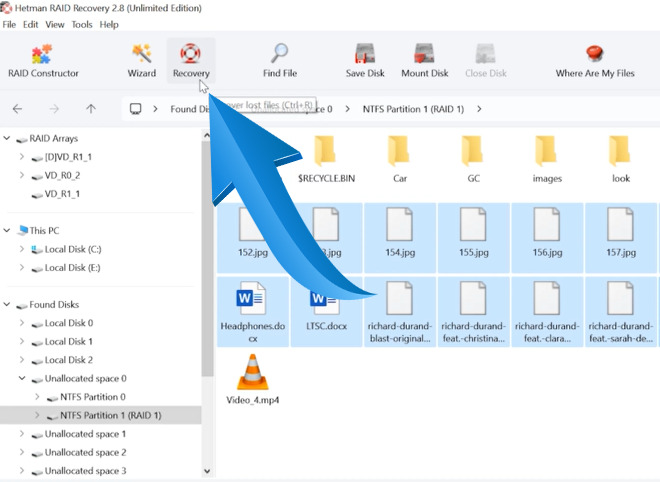Image resolution: width=660 pixels, height=482 pixels.
Task: Open the File menu
Action: [x=9, y=24]
